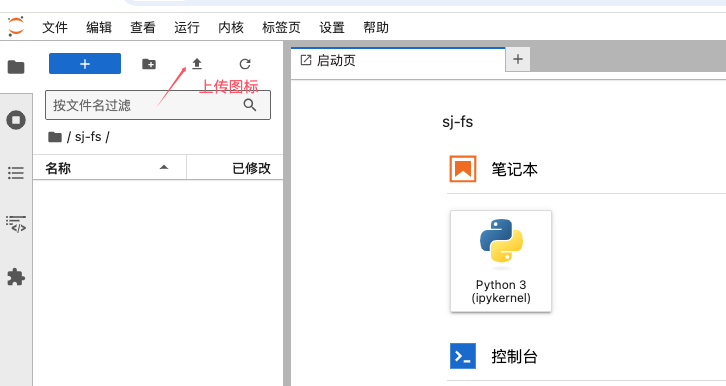Click the 笔记本 section label
Screen dimensions: 726x386
pyautogui.click(x=514, y=169)
